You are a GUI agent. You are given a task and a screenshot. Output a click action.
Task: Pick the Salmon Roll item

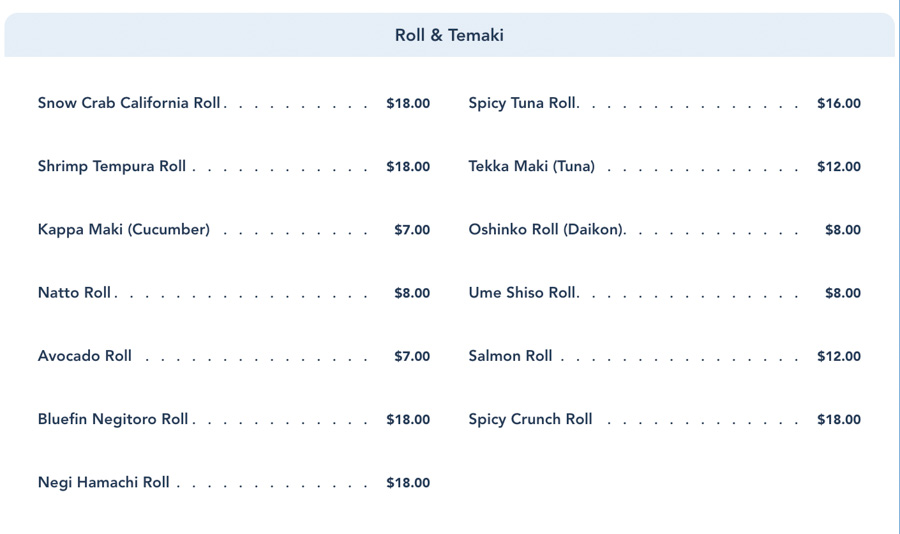[510, 356]
